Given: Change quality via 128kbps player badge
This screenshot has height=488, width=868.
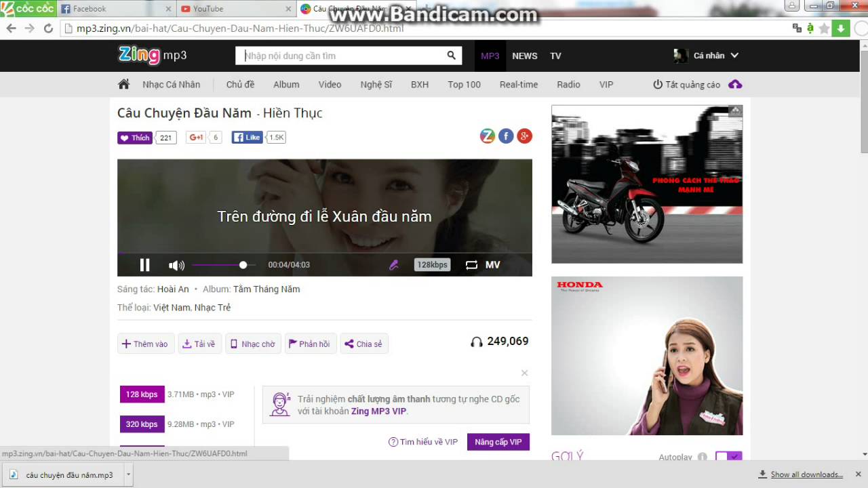Looking at the screenshot, I should pyautogui.click(x=433, y=265).
